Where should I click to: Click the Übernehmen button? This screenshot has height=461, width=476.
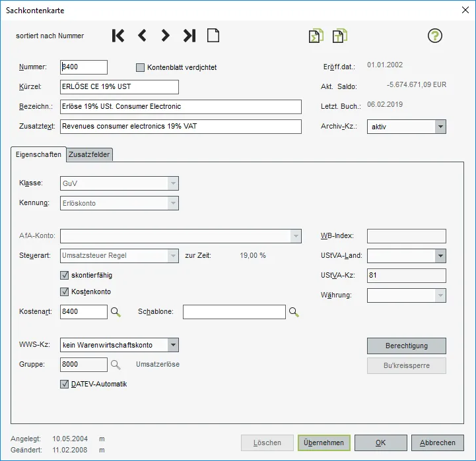click(324, 443)
